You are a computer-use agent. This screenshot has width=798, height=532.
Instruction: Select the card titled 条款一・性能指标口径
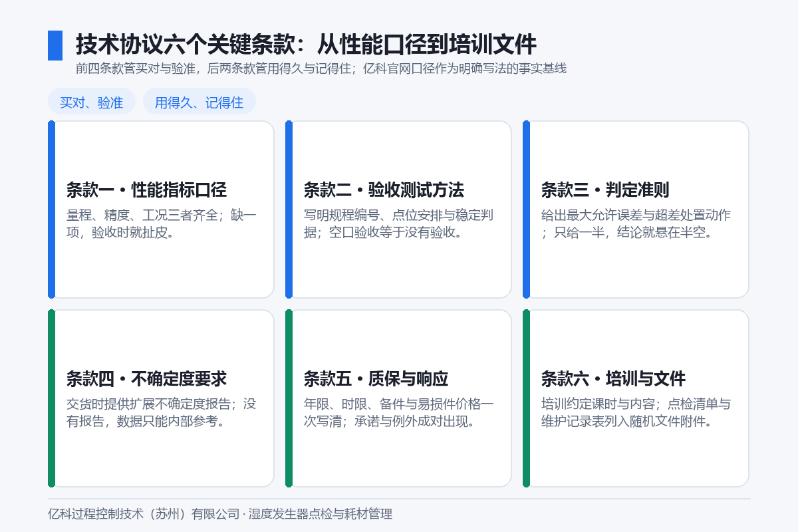[x=161, y=209]
